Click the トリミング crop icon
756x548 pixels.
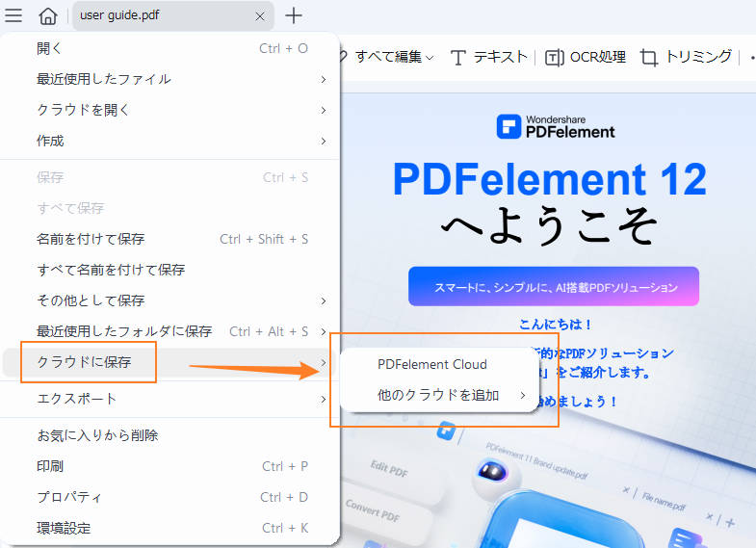point(649,58)
